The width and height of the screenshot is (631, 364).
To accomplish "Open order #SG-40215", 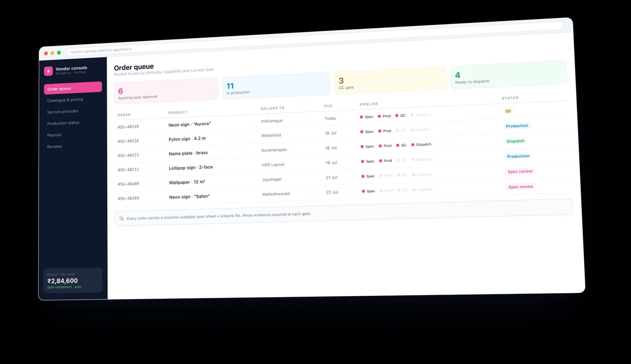I will click(x=128, y=155).
